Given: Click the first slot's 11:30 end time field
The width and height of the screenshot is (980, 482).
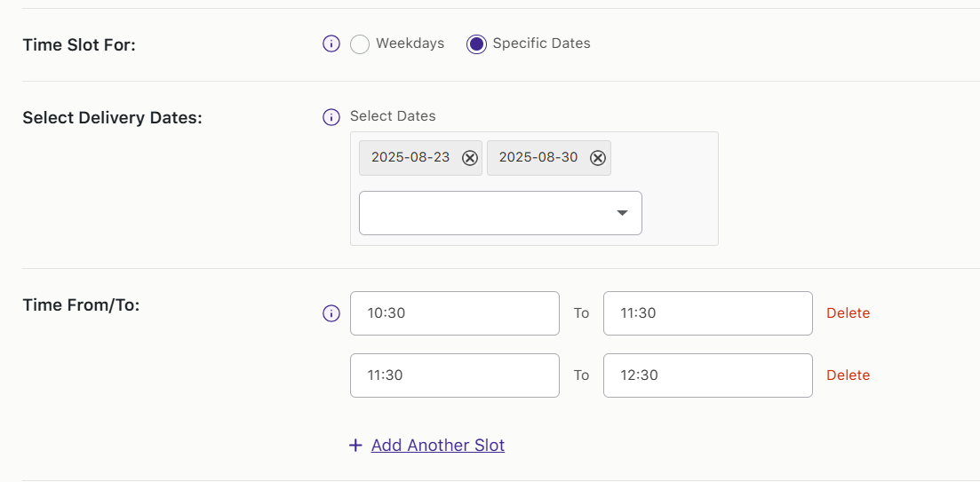Looking at the screenshot, I should (708, 313).
